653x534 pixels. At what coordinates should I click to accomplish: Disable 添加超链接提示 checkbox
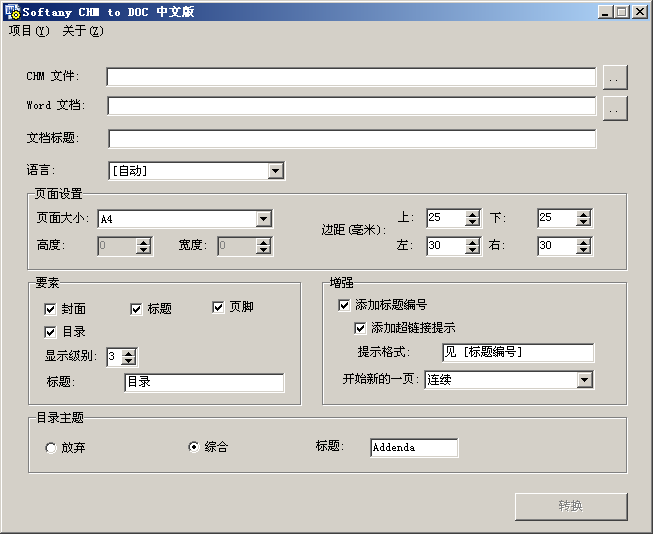tap(360, 328)
